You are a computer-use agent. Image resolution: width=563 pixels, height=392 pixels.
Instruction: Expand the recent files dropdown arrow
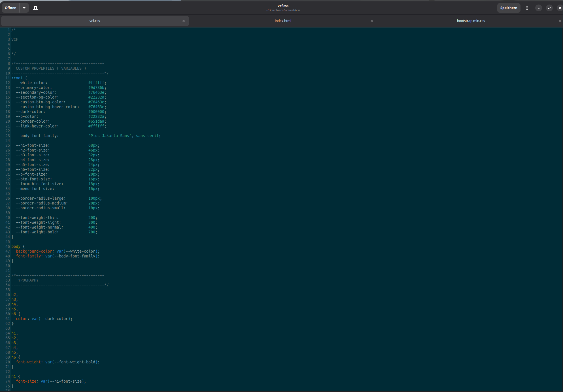coord(24,8)
